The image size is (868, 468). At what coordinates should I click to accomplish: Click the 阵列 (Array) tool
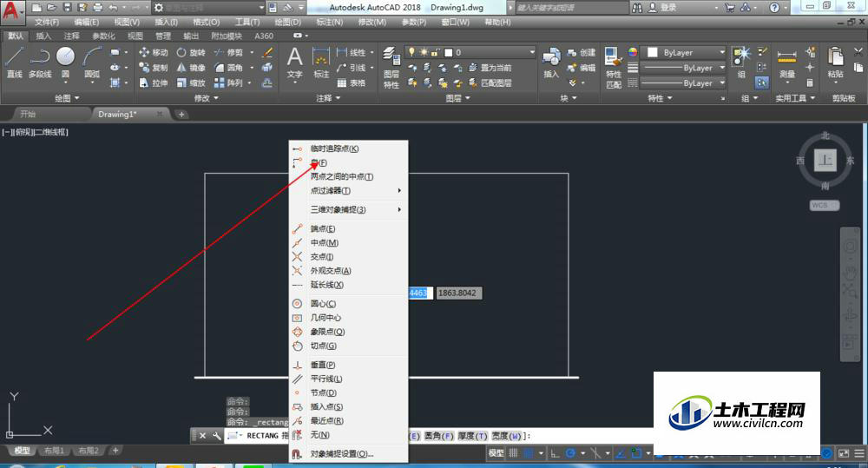(228, 82)
